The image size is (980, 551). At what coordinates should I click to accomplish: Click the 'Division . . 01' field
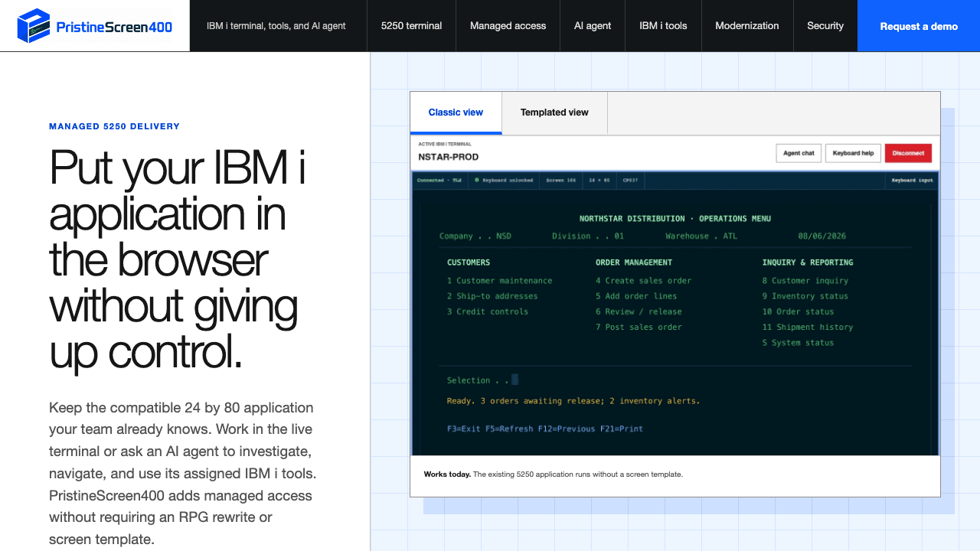coord(588,236)
